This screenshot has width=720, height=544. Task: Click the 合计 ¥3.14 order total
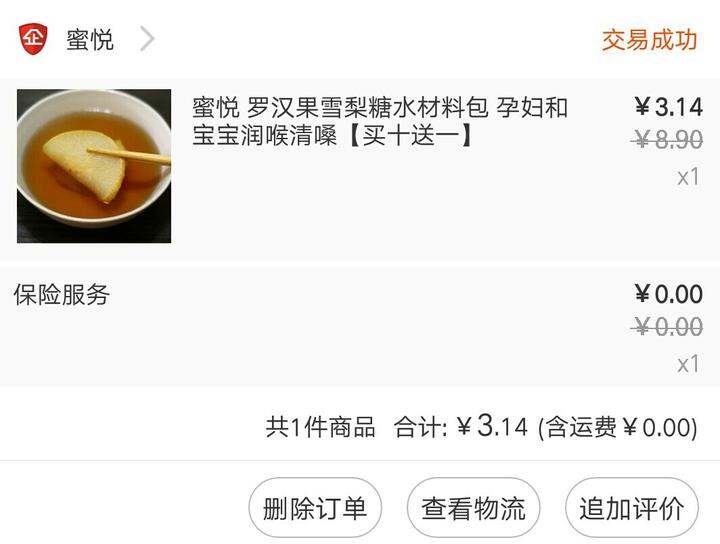tap(461, 426)
